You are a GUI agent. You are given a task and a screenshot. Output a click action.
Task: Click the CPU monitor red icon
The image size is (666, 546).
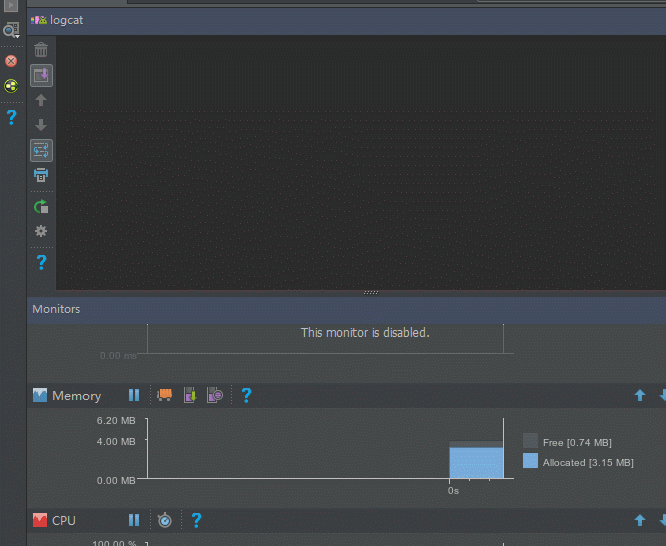[40, 520]
